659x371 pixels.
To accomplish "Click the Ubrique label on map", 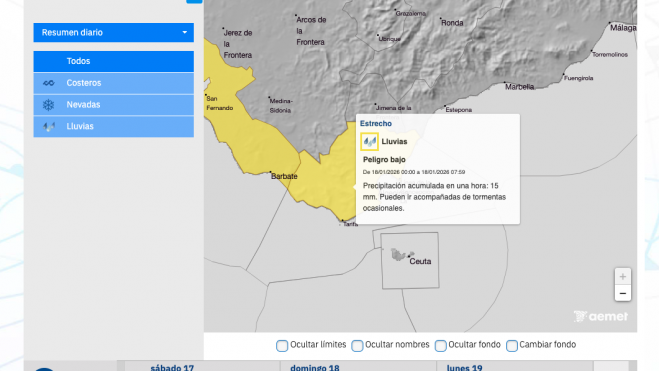I will [390, 39].
